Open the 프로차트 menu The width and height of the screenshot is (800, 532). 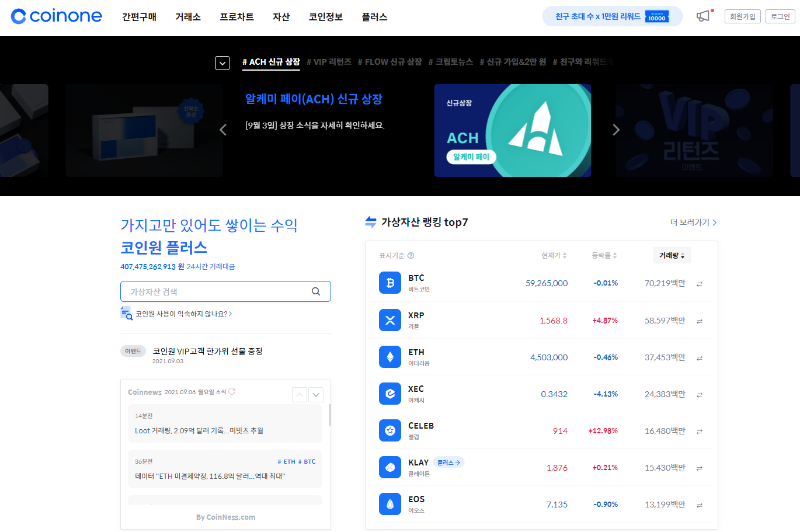click(x=236, y=17)
